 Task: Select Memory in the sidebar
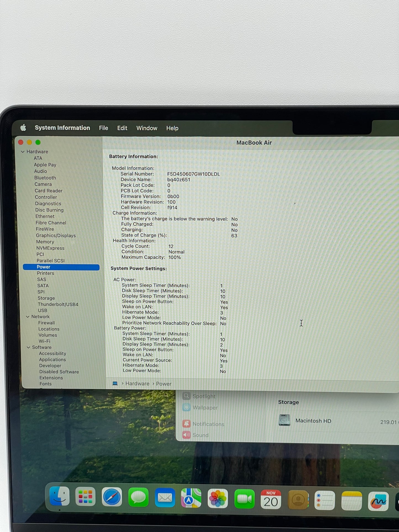pyautogui.click(x=45, y=242)
